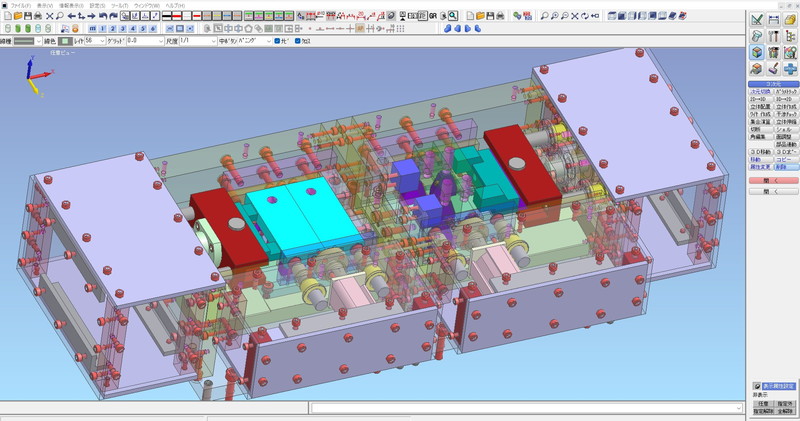Expand the グリッド grid value dropdown

coord(160,41)
